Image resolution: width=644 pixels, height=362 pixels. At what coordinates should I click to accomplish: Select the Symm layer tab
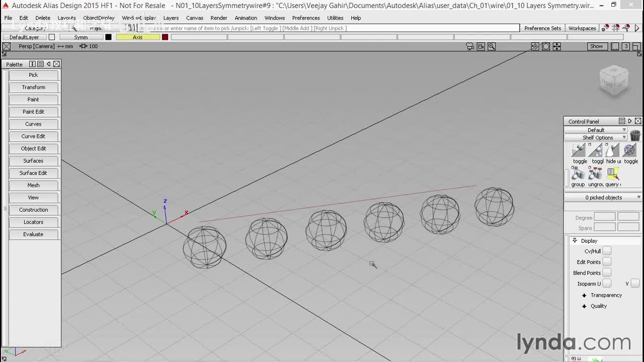click(81, 37)
